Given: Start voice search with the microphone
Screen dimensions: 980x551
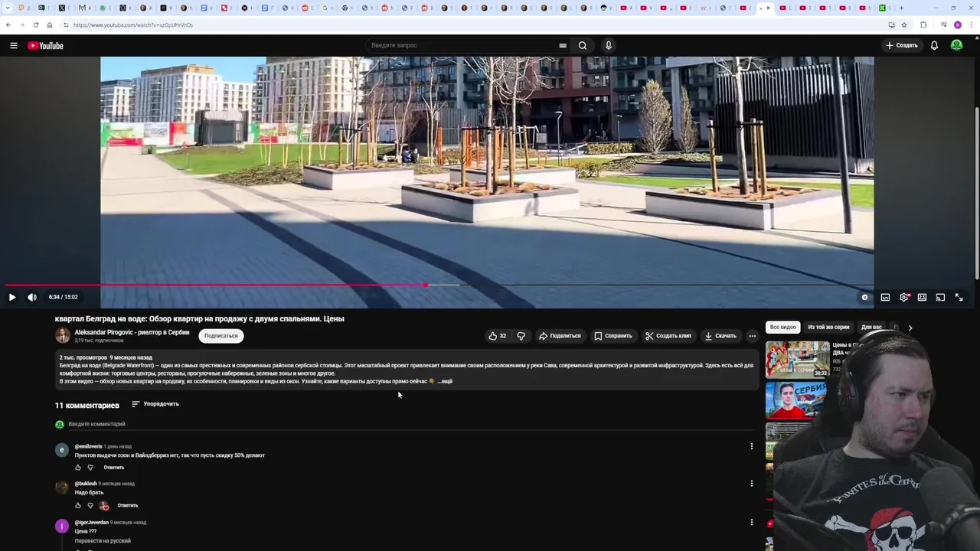Looking at the screenshot, I should pos(609,46).
